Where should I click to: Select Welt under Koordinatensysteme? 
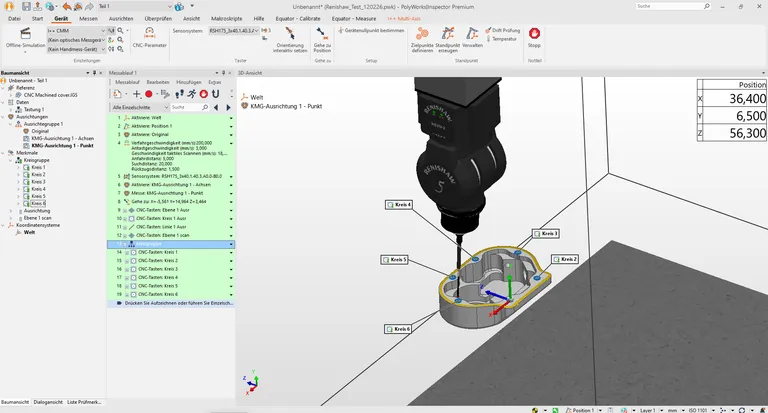point(29,232)
